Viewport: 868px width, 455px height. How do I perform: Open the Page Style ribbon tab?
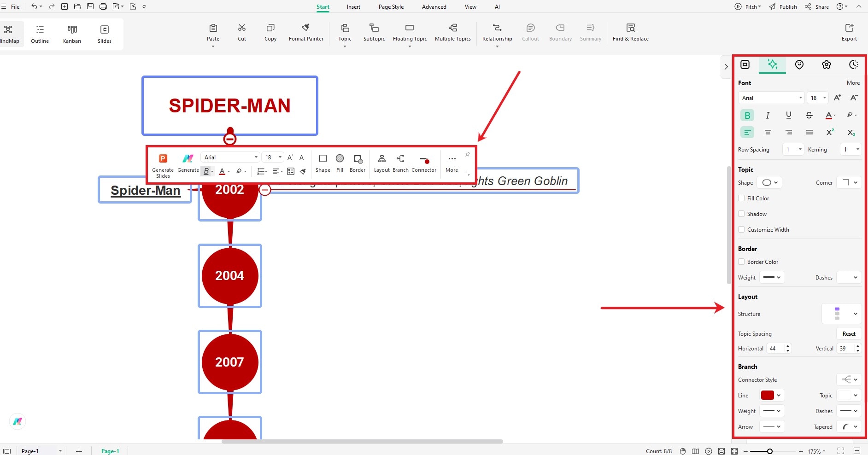[x=391, y=7]
